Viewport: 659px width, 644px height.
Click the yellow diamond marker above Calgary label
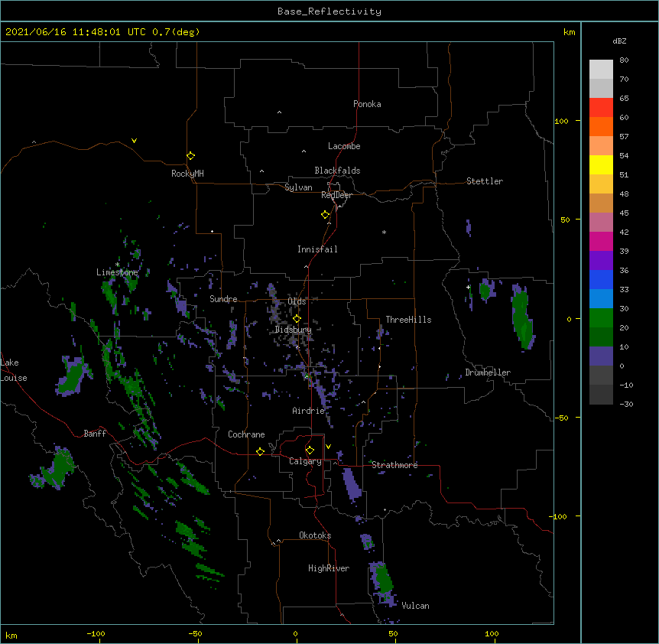(310, 450)
